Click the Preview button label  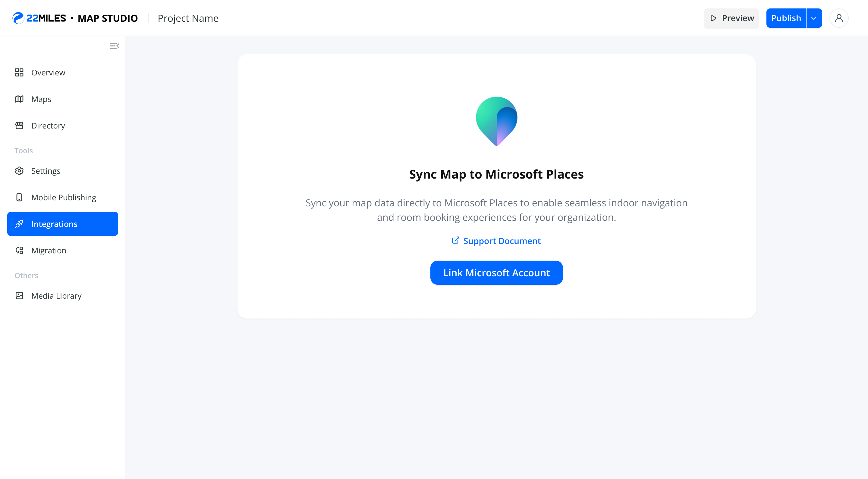[x=738, y=18]
